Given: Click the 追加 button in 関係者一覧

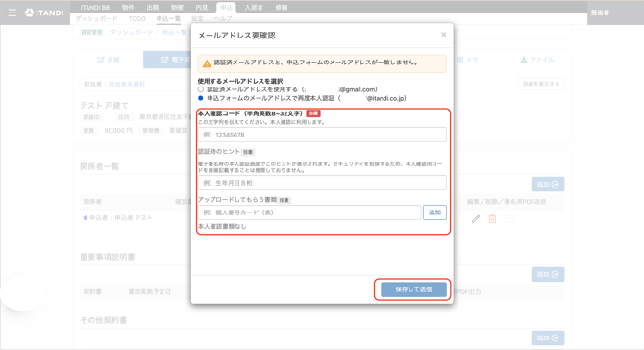Looking at the screenshot, I should [x=548, y=184].
